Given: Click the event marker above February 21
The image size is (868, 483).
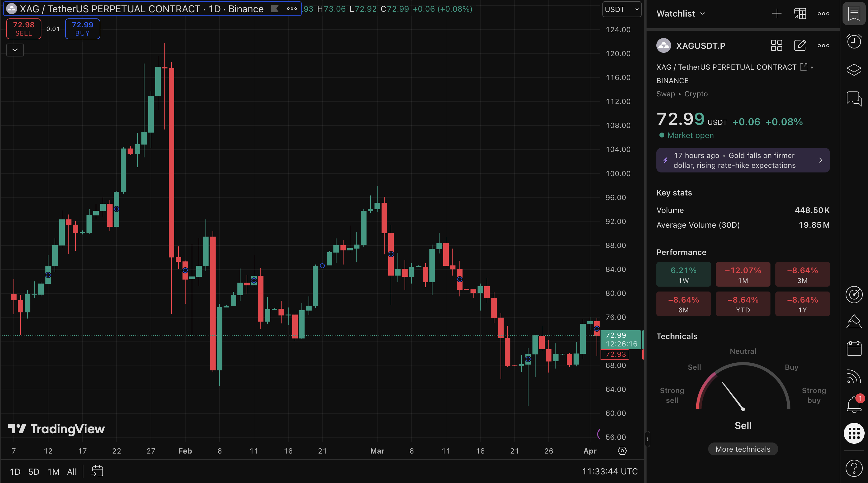Looking at the screenshot, I should pyautogui.click(x=322, y=266).
